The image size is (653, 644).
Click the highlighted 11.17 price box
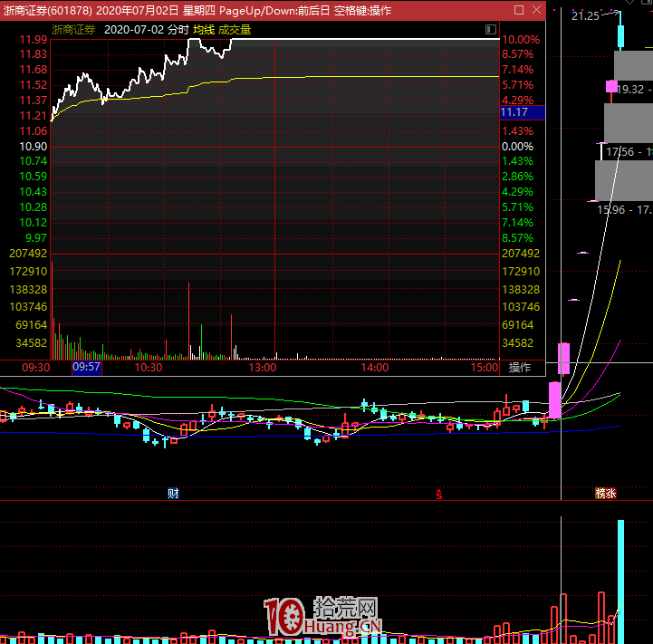[x=523, y=112]
